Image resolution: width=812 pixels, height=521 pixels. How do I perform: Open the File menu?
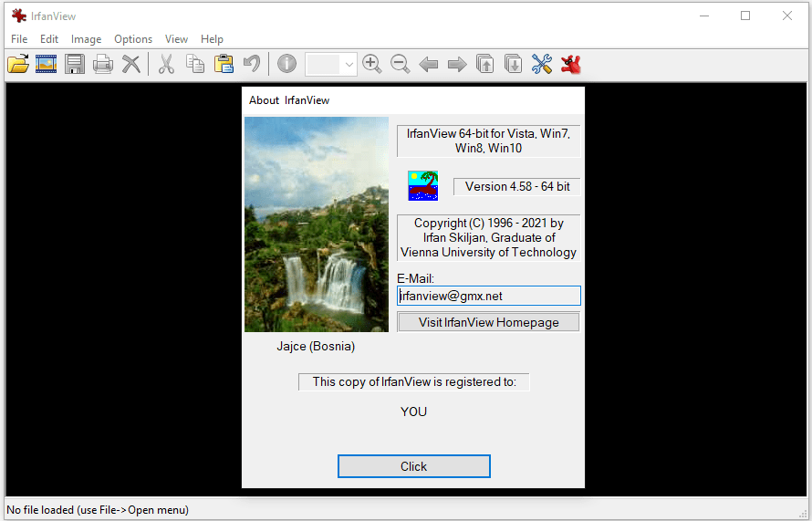click(19, 39)
